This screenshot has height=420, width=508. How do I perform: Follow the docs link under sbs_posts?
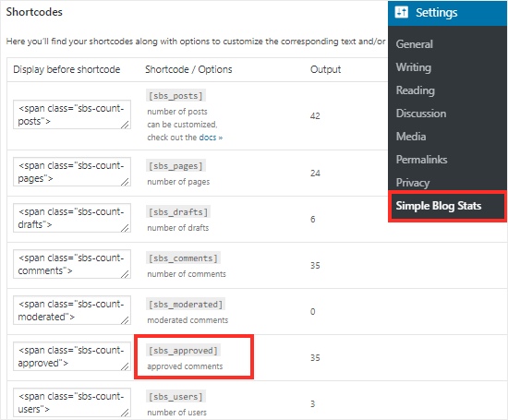tap(211, 138)
